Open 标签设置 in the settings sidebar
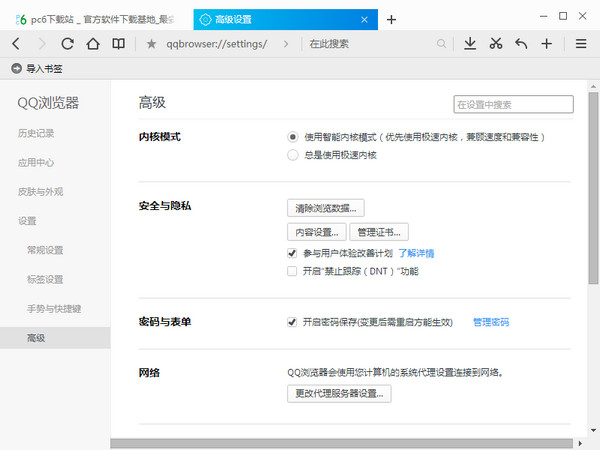The height and width of the screenshot is (450, 600). [45, 279]
